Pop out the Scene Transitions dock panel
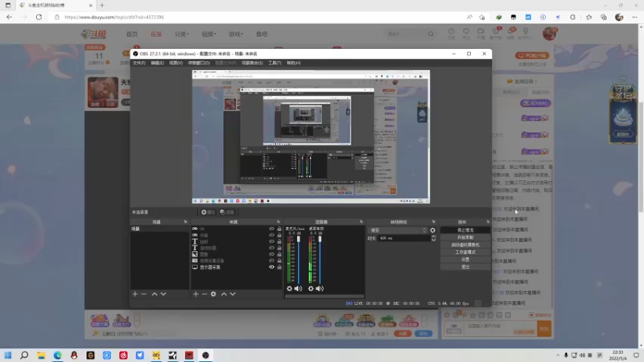The width and height of the screenshot is (644, 362). click(434, 222)
